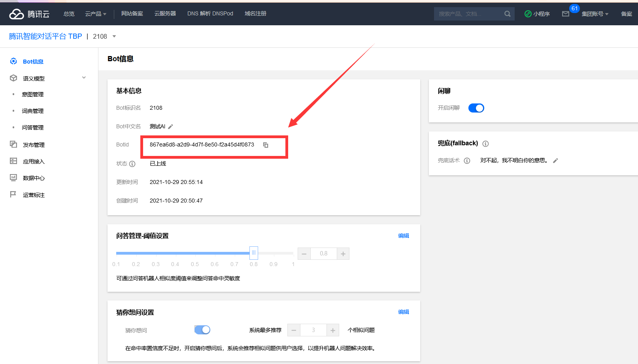Decrease threshold value with minus button

point(304,253)
